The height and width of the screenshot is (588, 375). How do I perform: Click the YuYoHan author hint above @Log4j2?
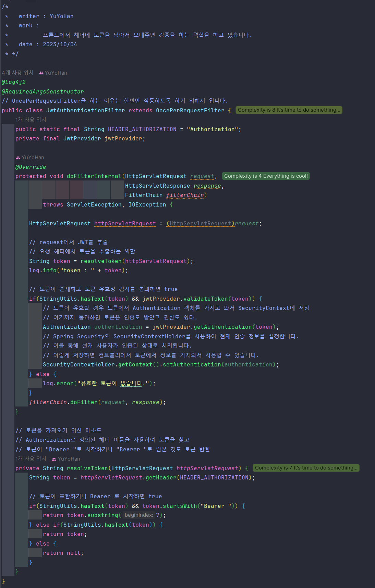pos(56,73)
